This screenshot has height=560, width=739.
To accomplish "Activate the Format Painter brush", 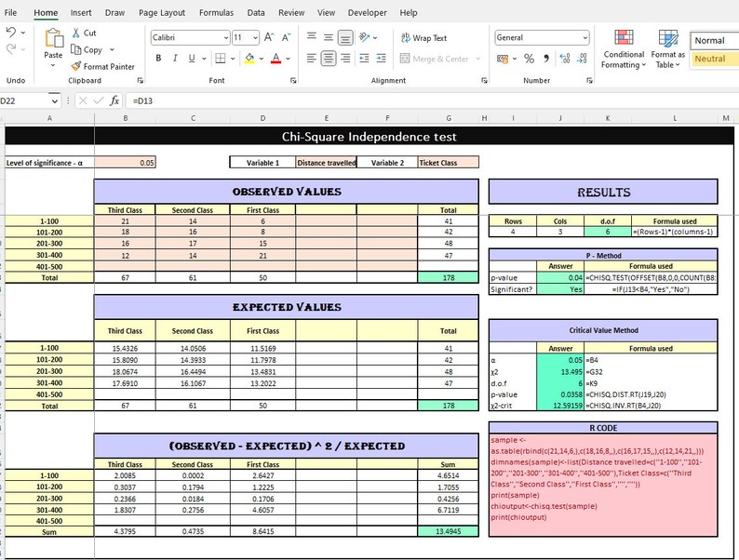I will pos(76,66).
